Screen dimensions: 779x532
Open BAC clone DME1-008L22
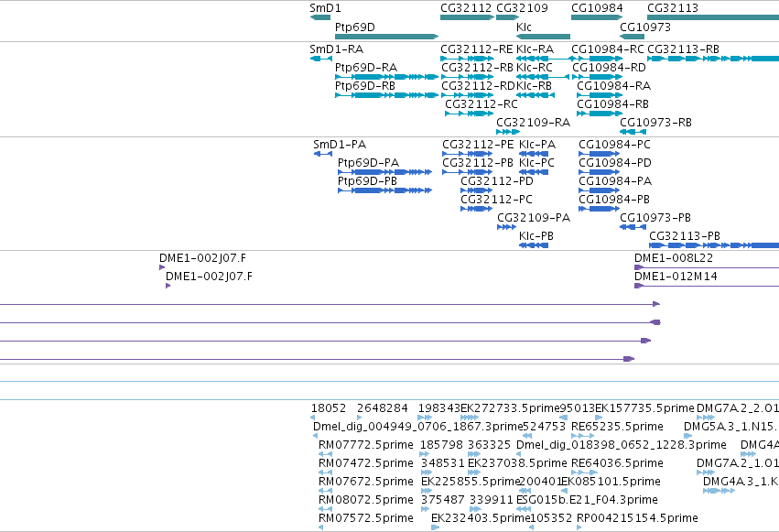pyautogui.click(x=673, y=258)
